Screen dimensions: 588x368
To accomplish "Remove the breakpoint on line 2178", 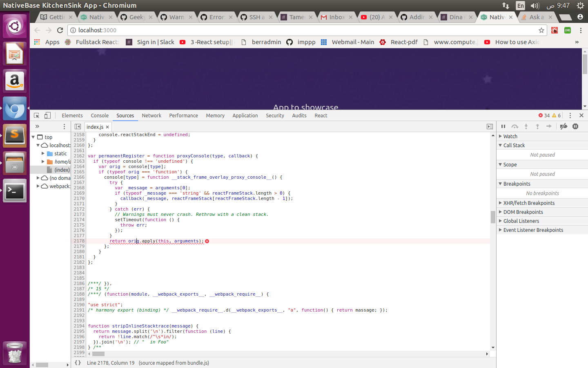I will tap(79, 241).
